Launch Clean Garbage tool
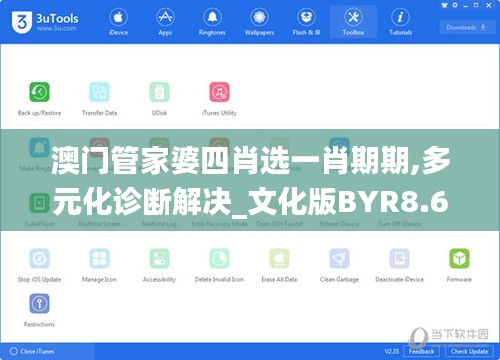The width and height of the screenshot is (500, 360). (339, 265)
